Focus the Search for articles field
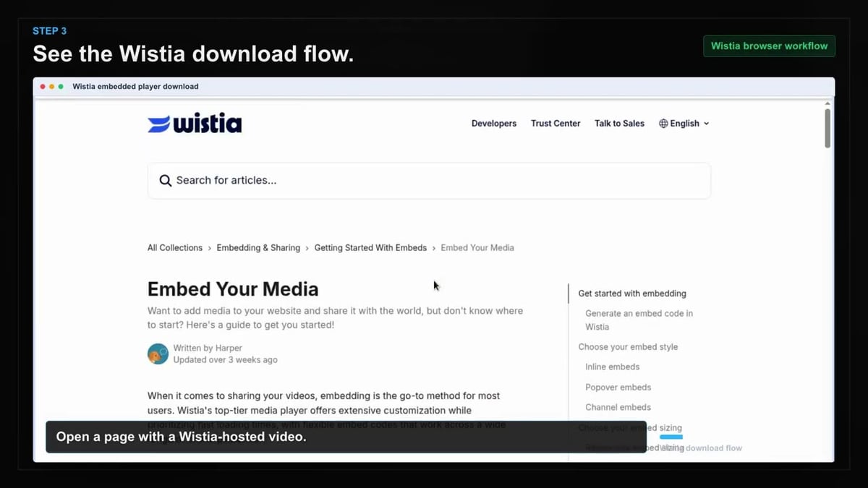The height and width of the screenshot is (488, 868). 429,181
